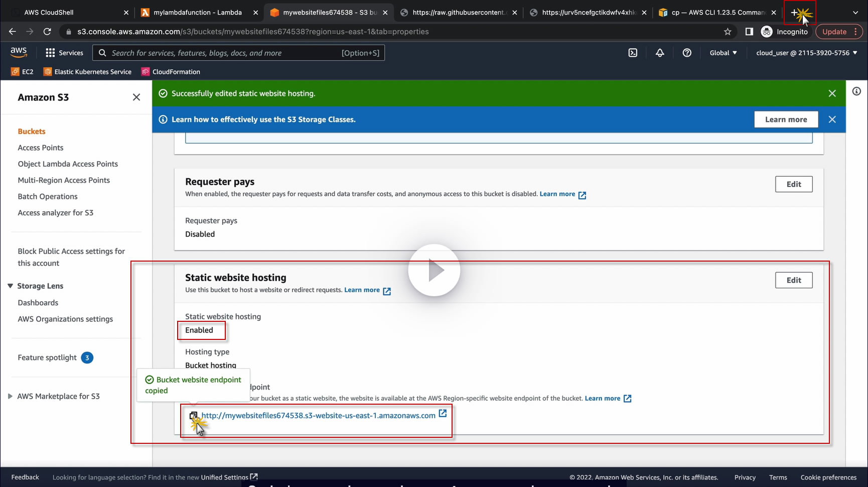Open the Incognito profile icon

[784, 32]
